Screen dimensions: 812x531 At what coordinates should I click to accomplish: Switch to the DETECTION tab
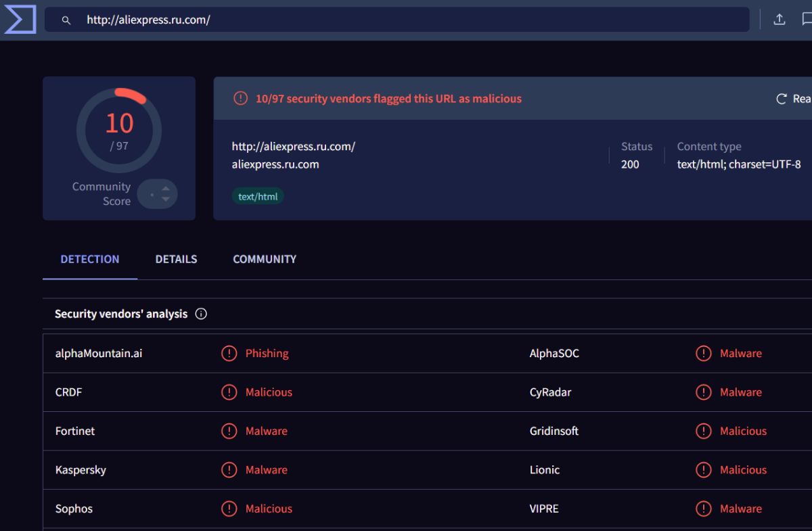(x=90, y=259)
